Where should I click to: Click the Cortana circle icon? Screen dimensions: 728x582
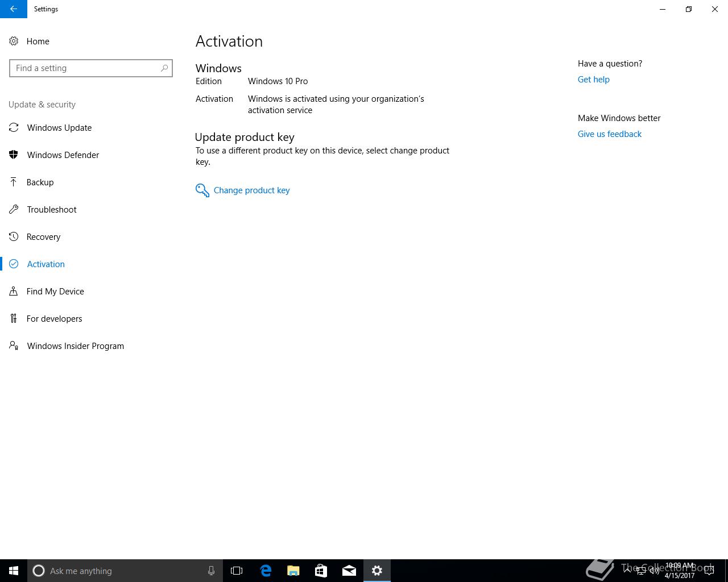pos(39,571)
